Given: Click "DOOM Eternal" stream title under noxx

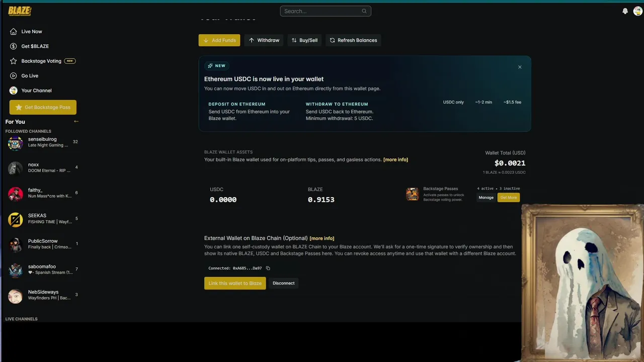Looking at the screenshot, I should pyautogui.click(x=49, y=170).
